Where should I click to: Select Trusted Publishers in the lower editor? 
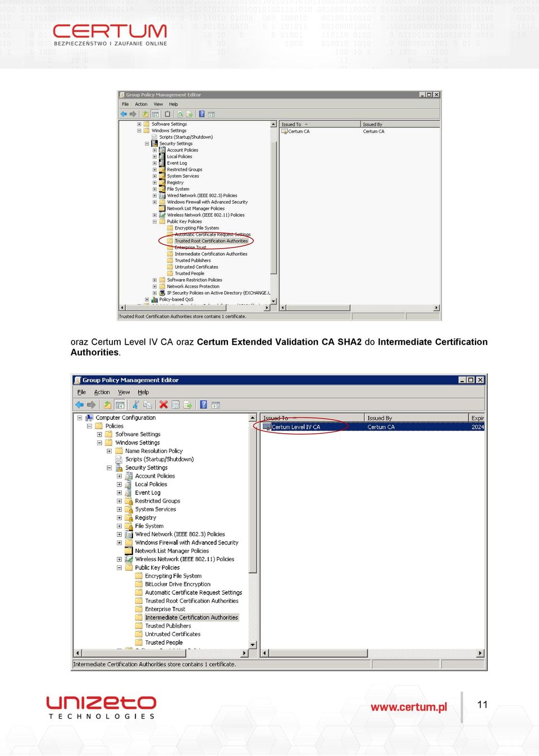168,626
